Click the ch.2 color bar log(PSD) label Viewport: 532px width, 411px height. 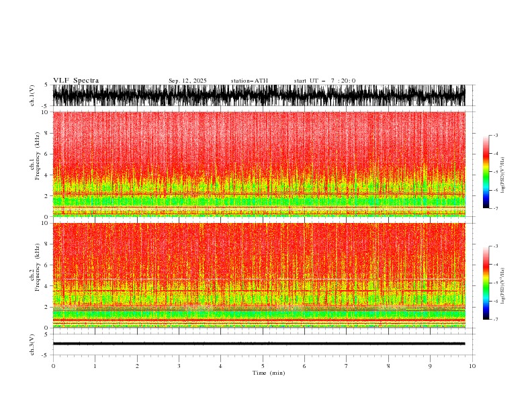(x=502, y=285)
